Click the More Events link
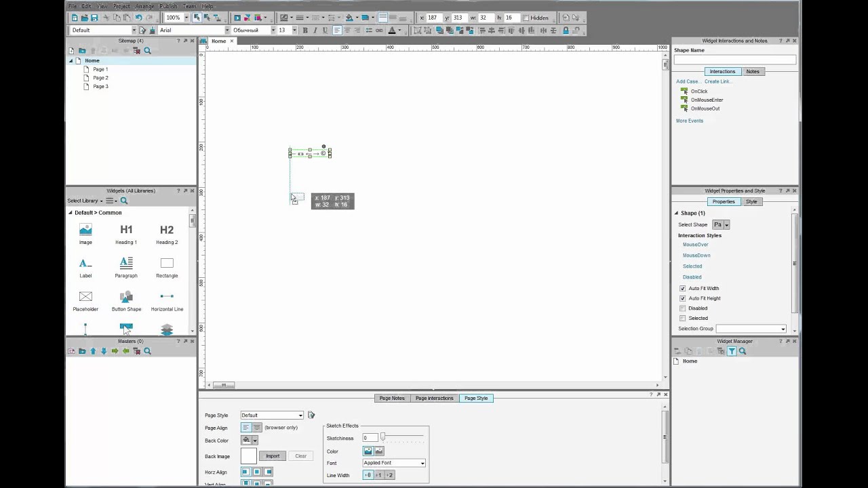 (x=690, y=121)
